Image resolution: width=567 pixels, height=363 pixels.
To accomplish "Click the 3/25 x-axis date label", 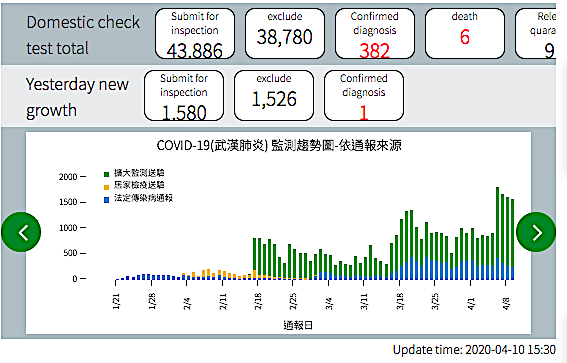I will 435,301.
